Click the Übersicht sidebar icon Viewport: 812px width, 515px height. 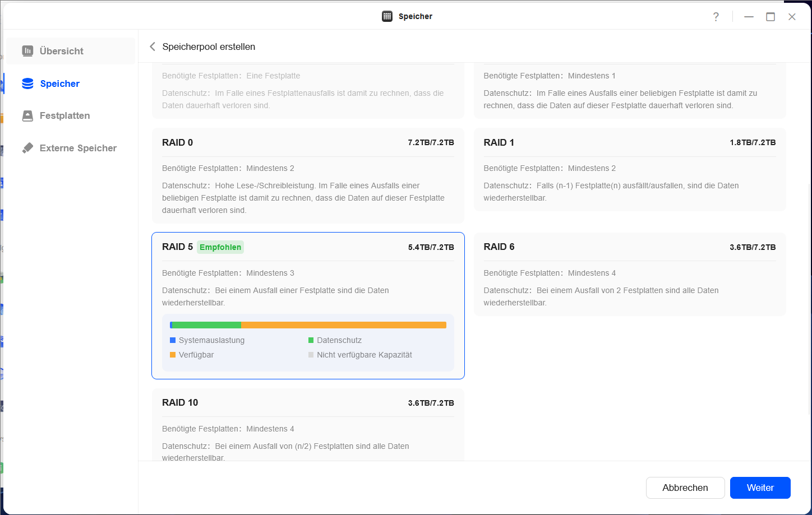27,51
